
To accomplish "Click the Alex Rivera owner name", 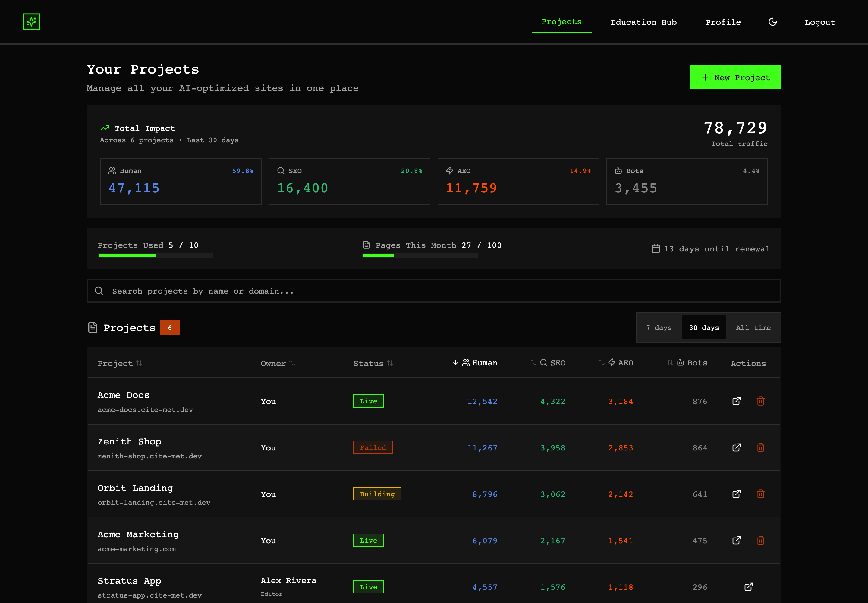I will point(288,581).
